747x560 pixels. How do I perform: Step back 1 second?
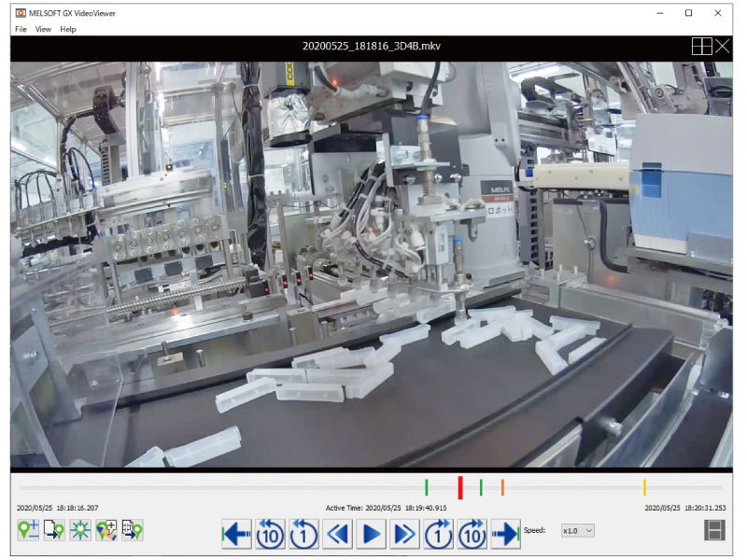[303, 534]
